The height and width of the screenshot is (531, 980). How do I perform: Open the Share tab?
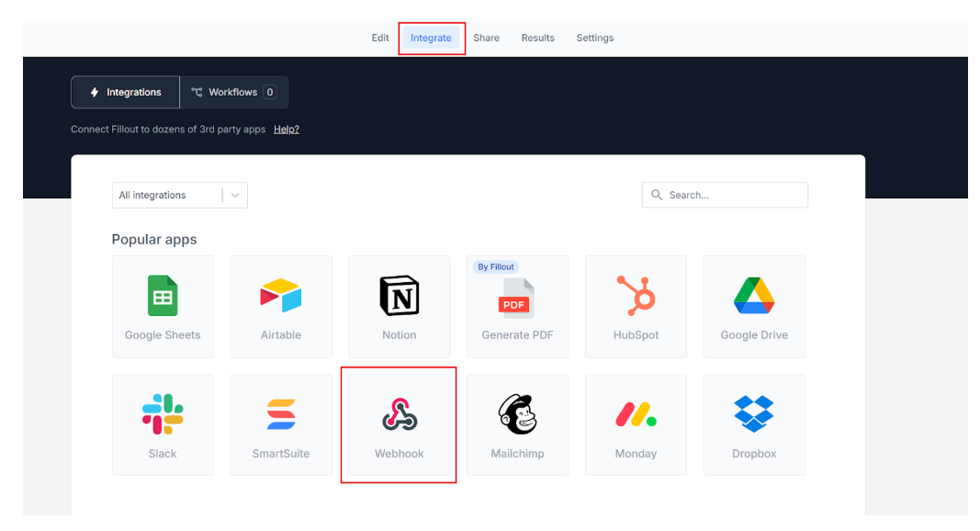pos(486,38)
